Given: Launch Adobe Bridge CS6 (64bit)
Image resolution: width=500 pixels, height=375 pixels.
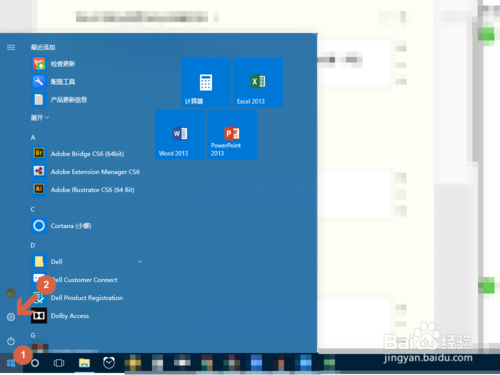Looking at the screenshot, I should pos(87,154).
